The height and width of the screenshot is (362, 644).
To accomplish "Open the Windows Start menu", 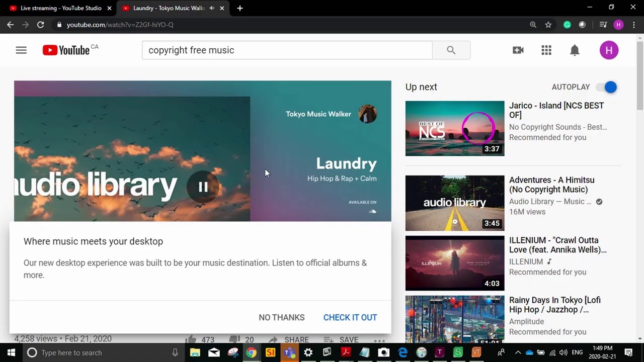I will tap(11, 352).
